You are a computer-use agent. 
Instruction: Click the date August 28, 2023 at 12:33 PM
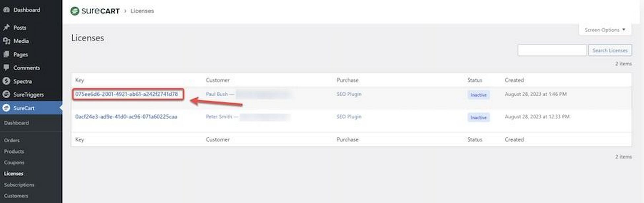pos(537,117)
